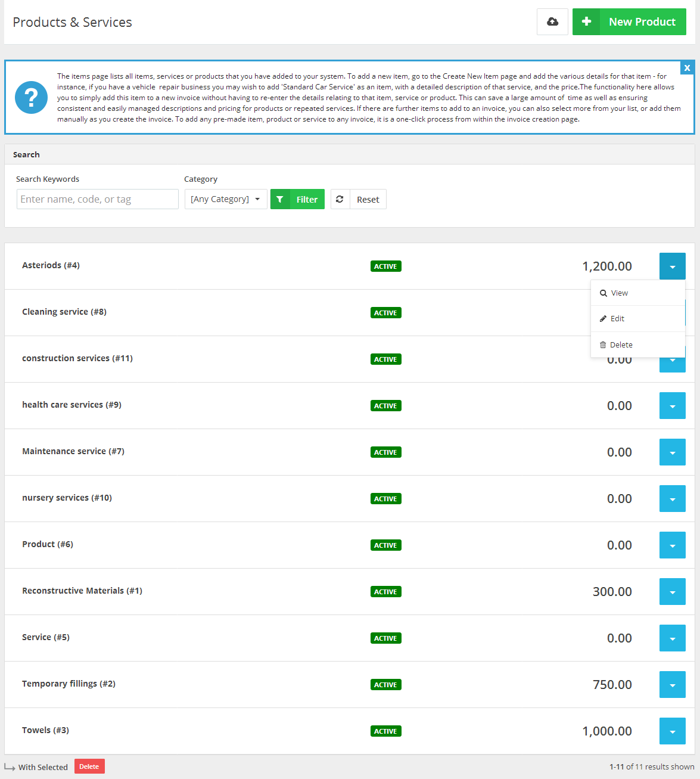This screenshot has height=779, width=700.
Task: Click the refresh icon beside Reset
Action: pos(340,199)
